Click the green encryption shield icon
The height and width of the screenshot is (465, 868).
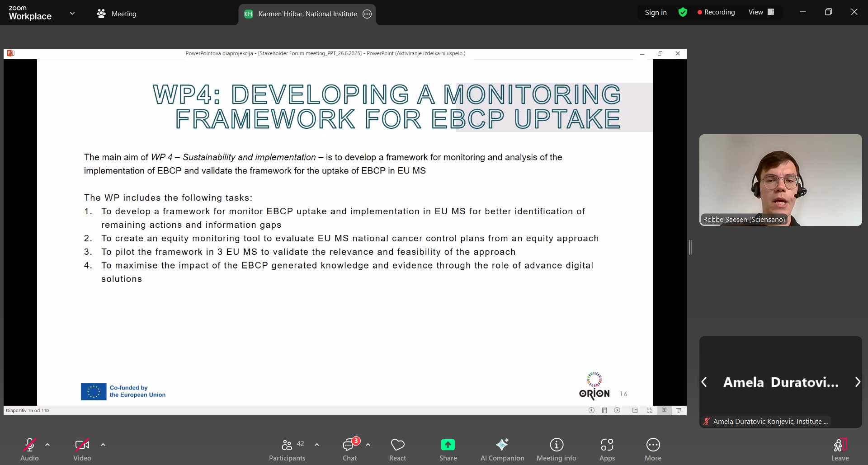[683, 12]
